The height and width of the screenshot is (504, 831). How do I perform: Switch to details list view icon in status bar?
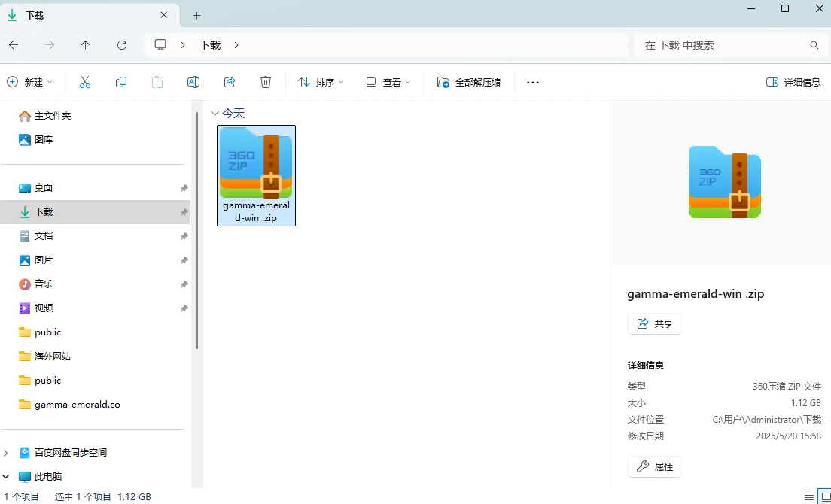tap(808, 496)
